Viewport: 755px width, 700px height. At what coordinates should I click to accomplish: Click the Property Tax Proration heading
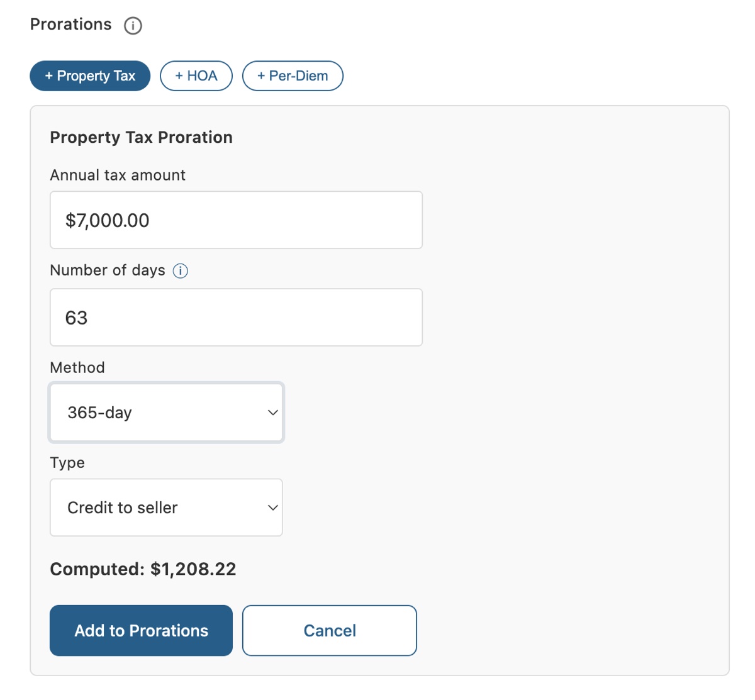141,138
